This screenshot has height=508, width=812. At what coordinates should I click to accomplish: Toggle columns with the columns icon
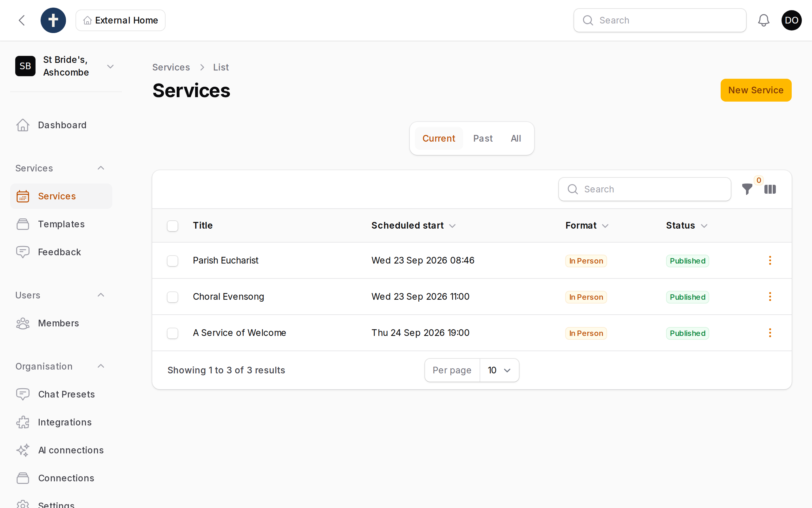[770, 189]
